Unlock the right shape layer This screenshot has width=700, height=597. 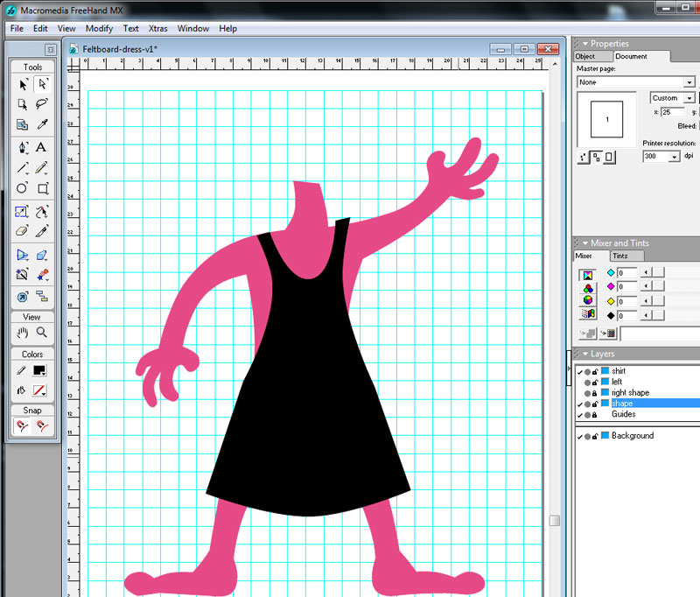pyautogui.click(x=594, y=393)
